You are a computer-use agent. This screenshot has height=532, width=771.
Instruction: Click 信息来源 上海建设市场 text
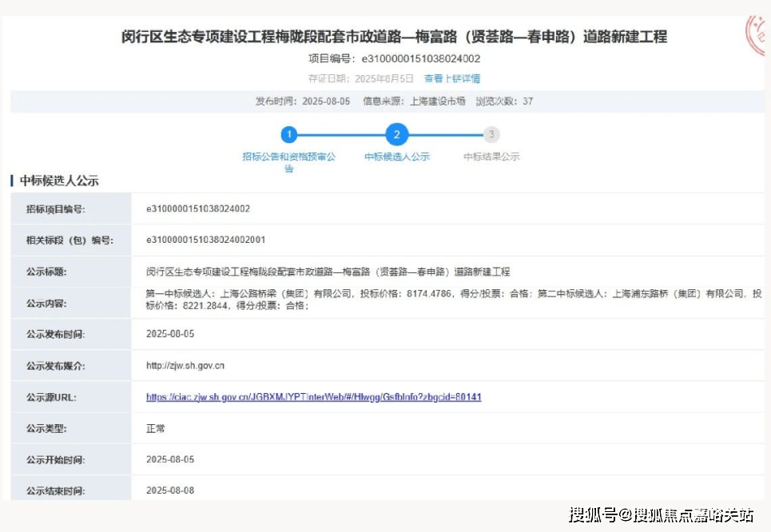(414, 101)
